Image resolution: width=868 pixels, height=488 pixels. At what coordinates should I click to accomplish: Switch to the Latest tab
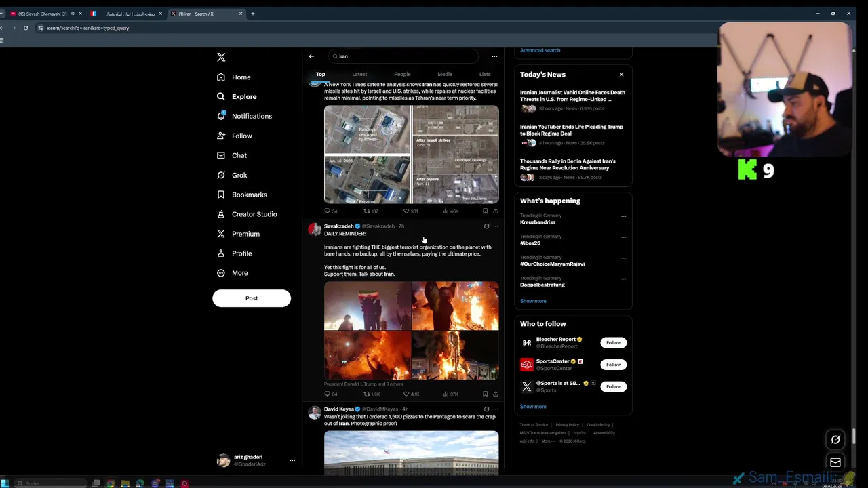(359, 74)
